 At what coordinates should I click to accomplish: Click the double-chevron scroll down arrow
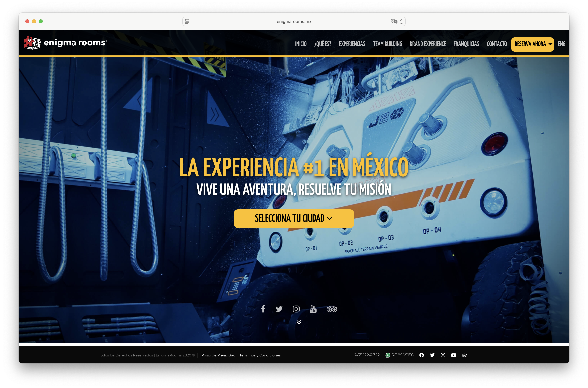coord(299,322)
